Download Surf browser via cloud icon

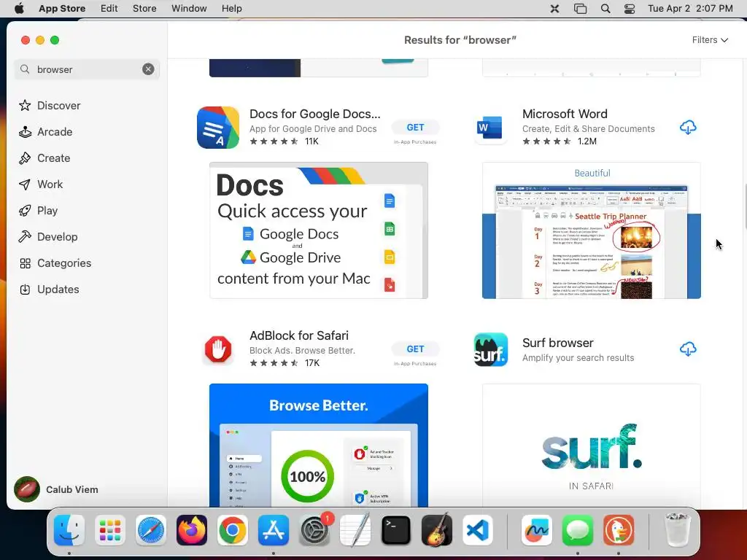[688, 349]
